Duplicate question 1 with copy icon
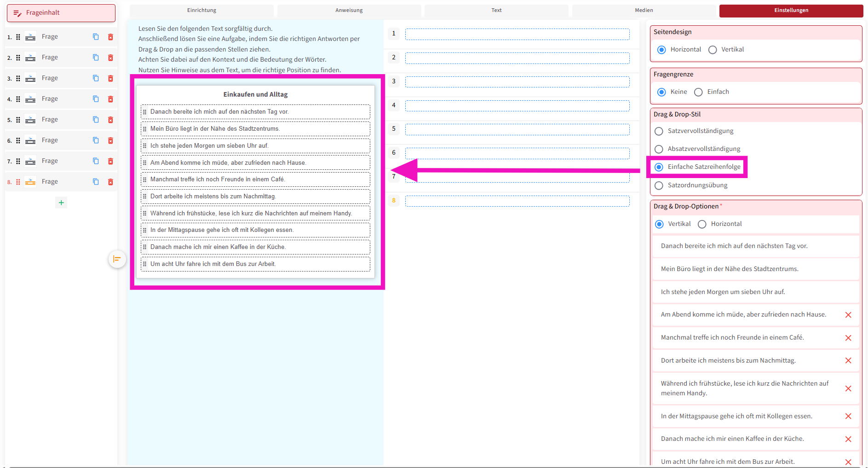The image size is (868, 468). point(96,37)
